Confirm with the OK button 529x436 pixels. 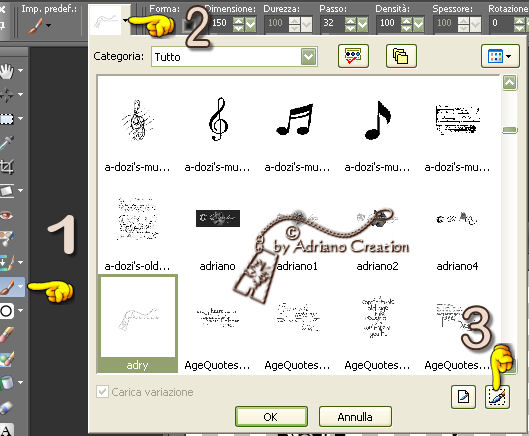coord(271,417)
